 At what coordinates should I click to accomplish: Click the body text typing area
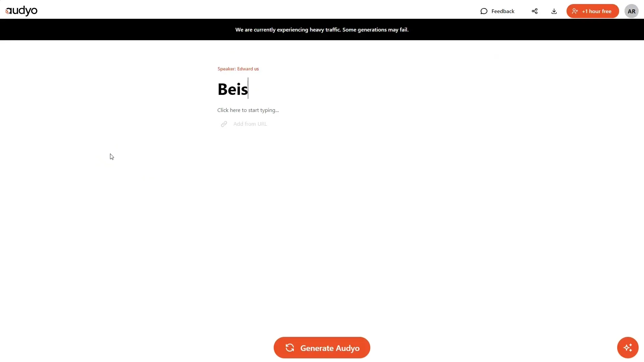248,110
